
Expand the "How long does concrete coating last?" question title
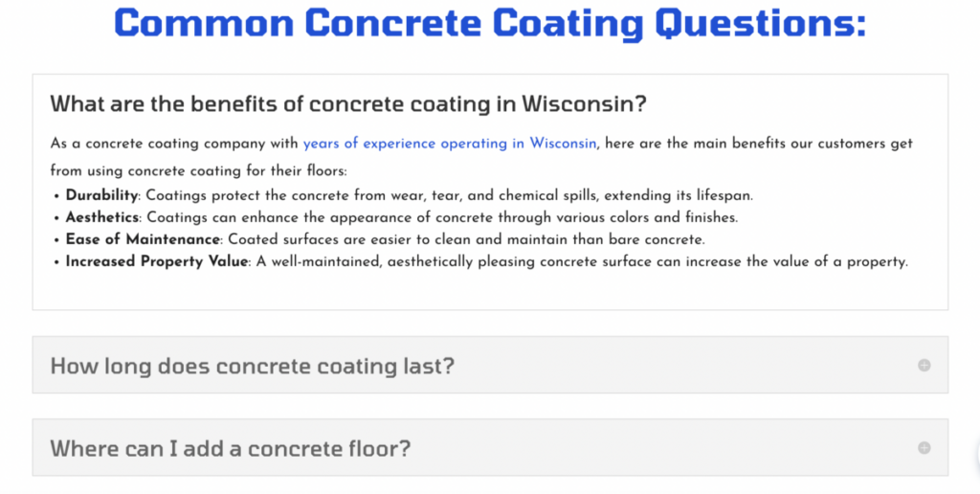pos(252,366)
